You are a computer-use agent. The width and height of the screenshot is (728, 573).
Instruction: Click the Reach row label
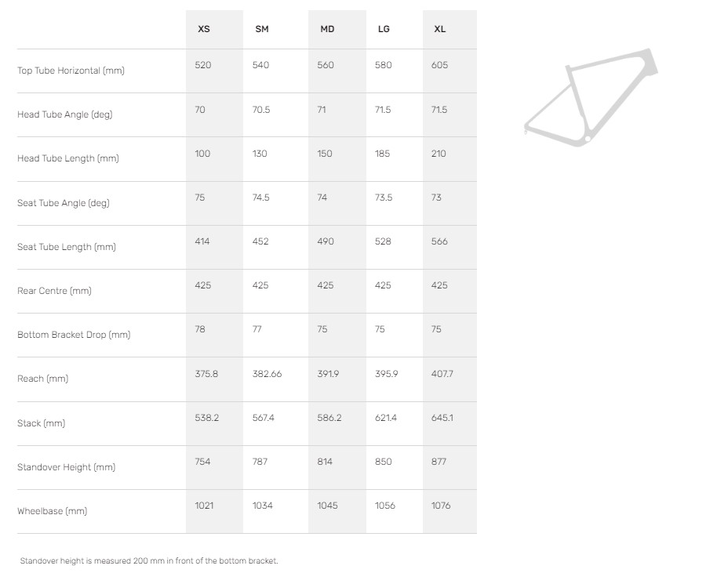point(42,379)
